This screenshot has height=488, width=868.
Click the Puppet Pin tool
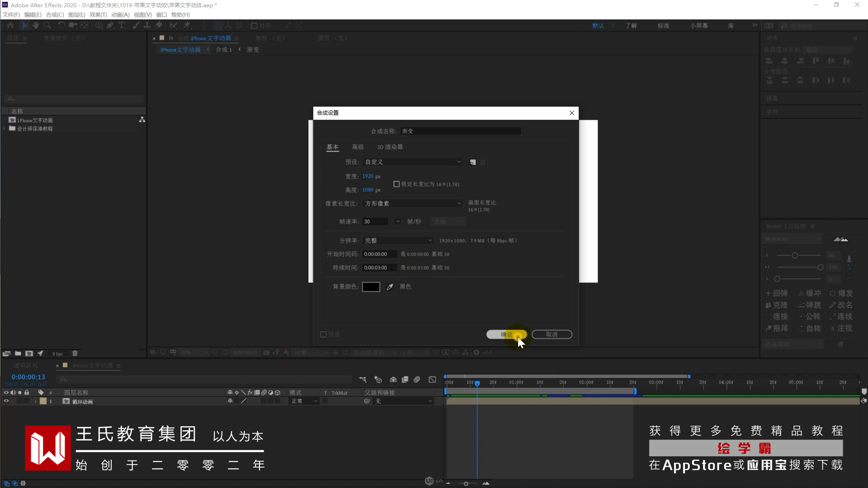pos(187,26)
